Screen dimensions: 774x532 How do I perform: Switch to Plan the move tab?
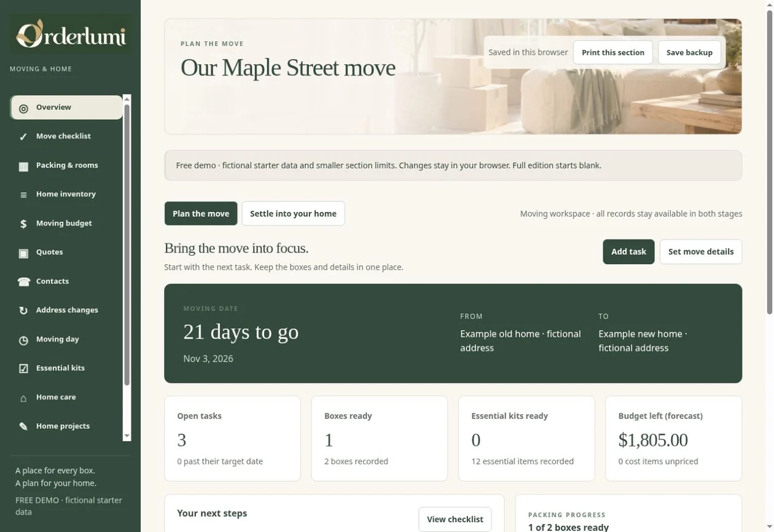tap(201, 214)
